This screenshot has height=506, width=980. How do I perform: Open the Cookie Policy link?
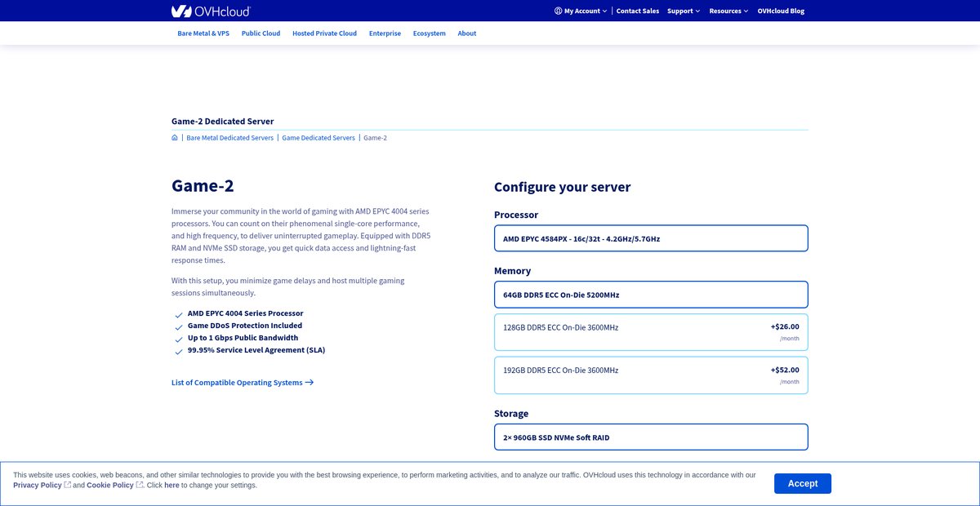point(110,485)
